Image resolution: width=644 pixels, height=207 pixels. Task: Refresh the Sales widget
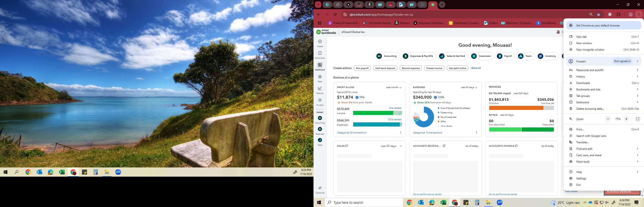(x=347, y=146)
